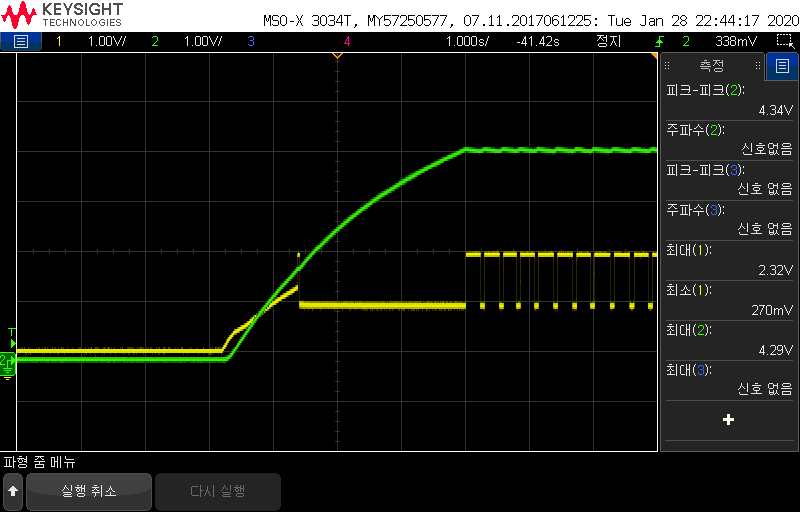Select 주파수(2) measurement entry
The width and height of the screenshot is (800, 512).
[729, 139]
